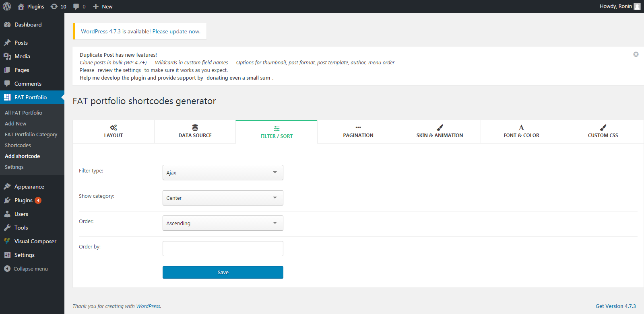644x314 pixels.
Task: Open Visual Composer in the sidebar
Action: 35,241
